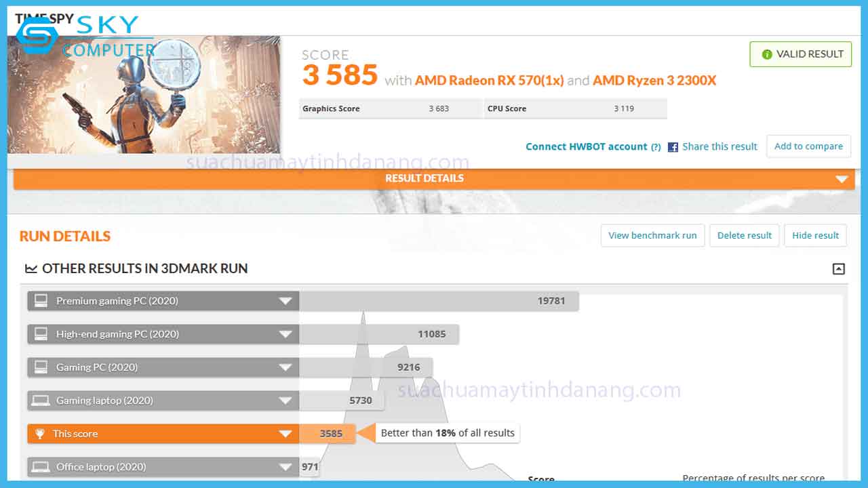Image resolution: width=868 pixels, height=488 pixels.
Task: Collapse the Other Results in 3DMark Run section
Action: [839, 269]
